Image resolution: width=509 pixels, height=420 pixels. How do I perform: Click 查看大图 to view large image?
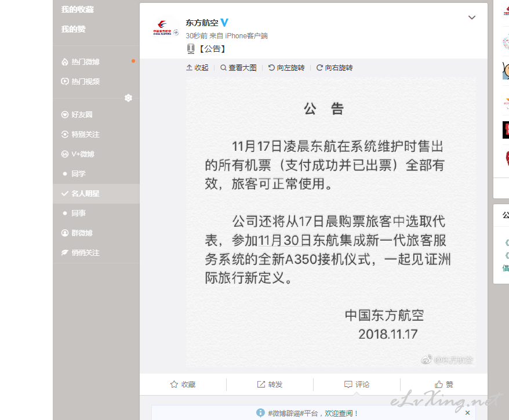pyautogui.click(x=239, y=67)
